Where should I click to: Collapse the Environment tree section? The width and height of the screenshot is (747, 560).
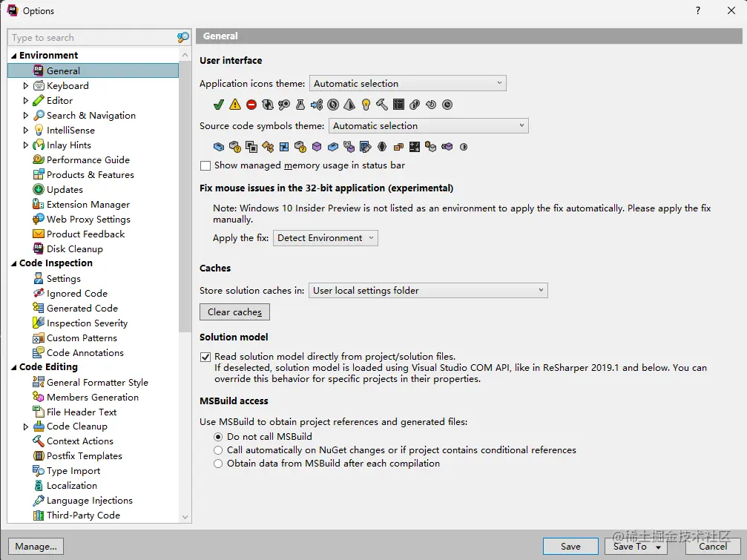click(x=14, y=56)
